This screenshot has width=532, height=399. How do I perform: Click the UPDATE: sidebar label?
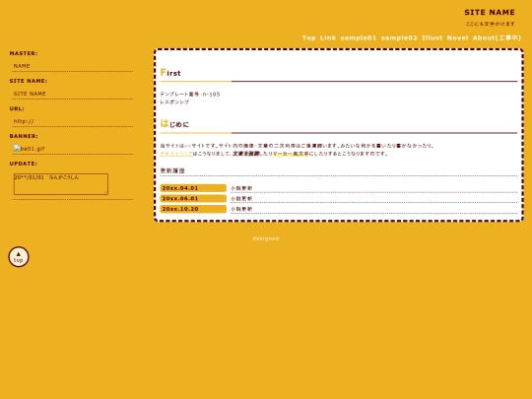pyautogui.click(x=24, y=164)
